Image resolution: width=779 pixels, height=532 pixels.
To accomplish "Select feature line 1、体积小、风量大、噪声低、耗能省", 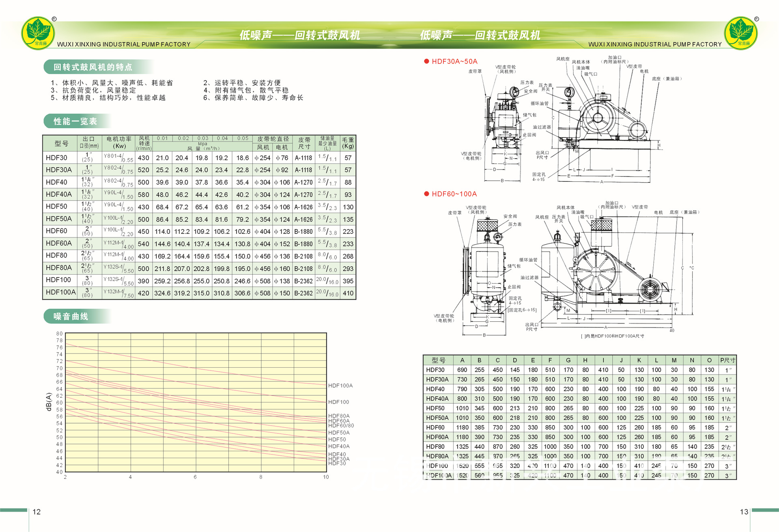I will pos(112,83).
